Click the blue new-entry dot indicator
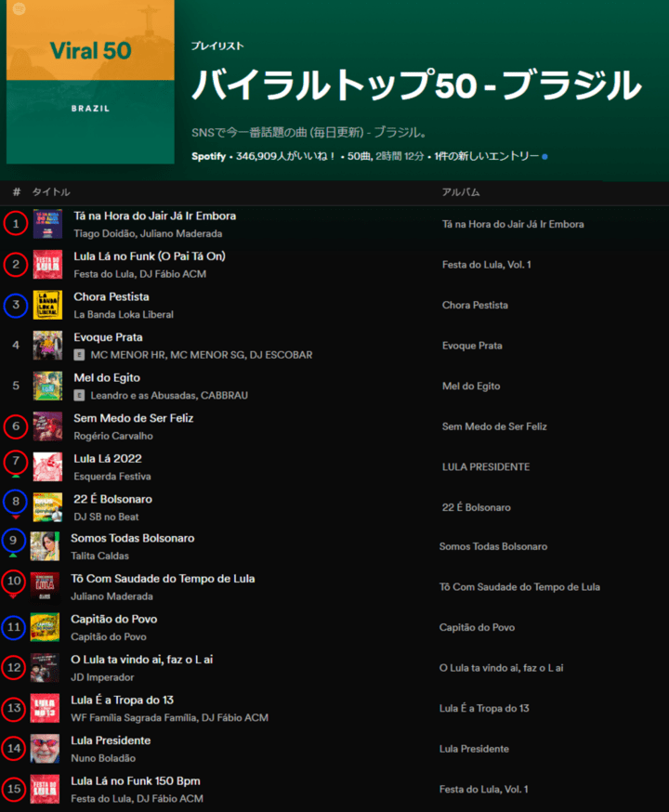Image resolution: width=669 pixels, height=812 pixels. pyautogui.click(x=544, y=157)
